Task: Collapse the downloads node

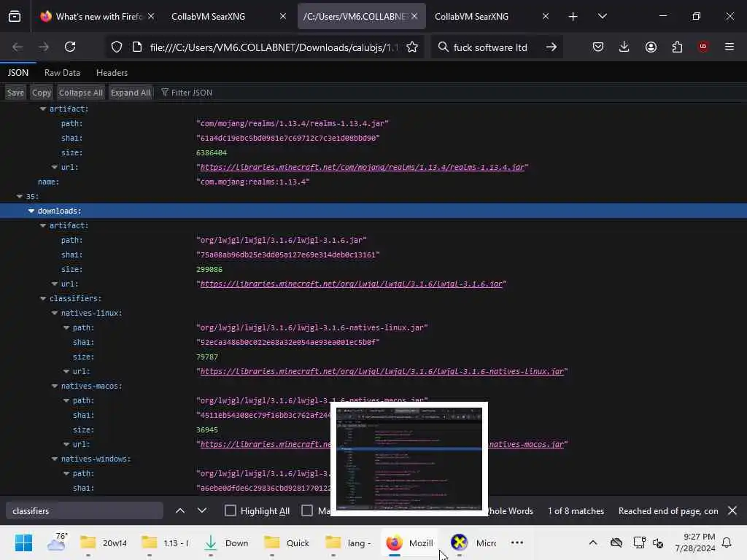Action: (31, 211)
